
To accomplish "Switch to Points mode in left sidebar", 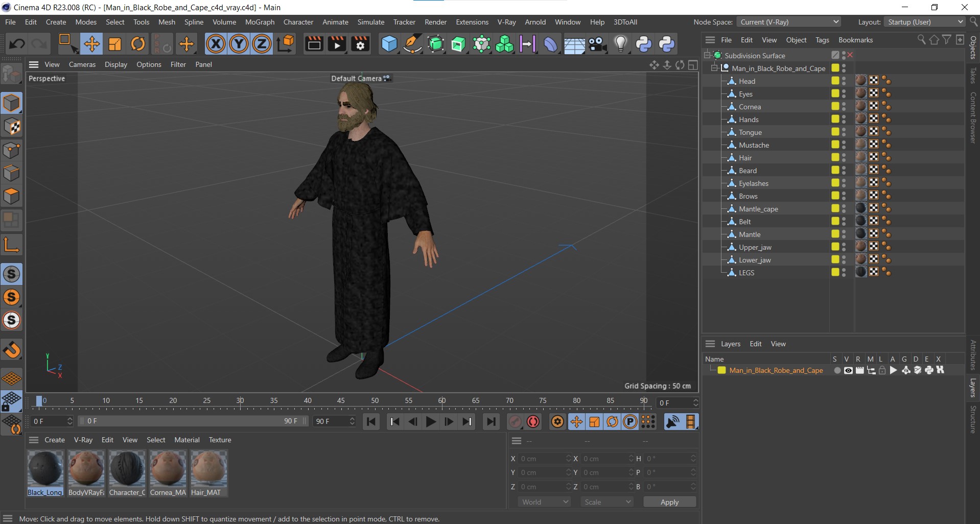I will (x=11, y=150).
